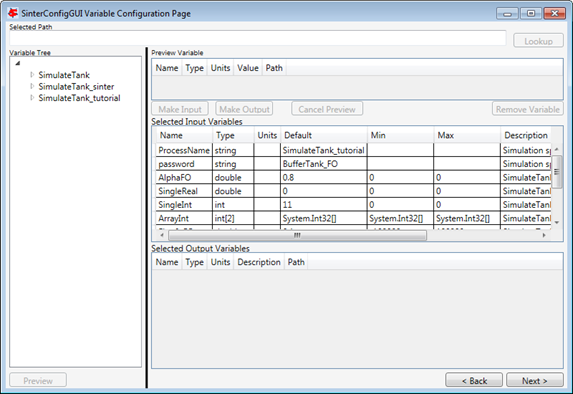Click the right arrow of input table horizontal scrollbar
The height and width of the screenshot is (394, 573).
click(x=544, y=235)
